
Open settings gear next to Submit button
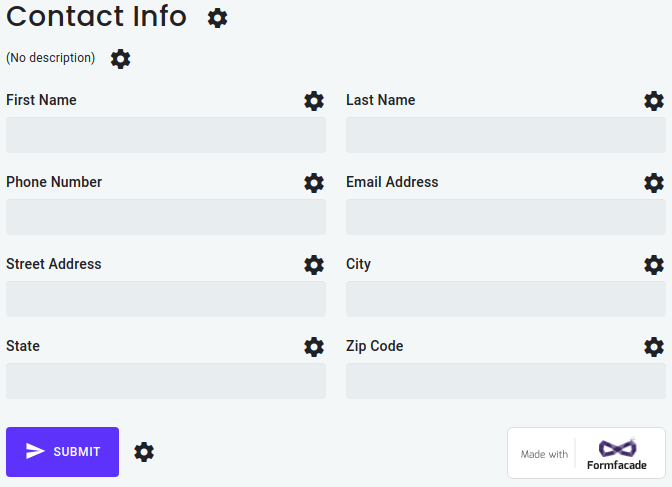pyautogui.click(x=144, y=452)
